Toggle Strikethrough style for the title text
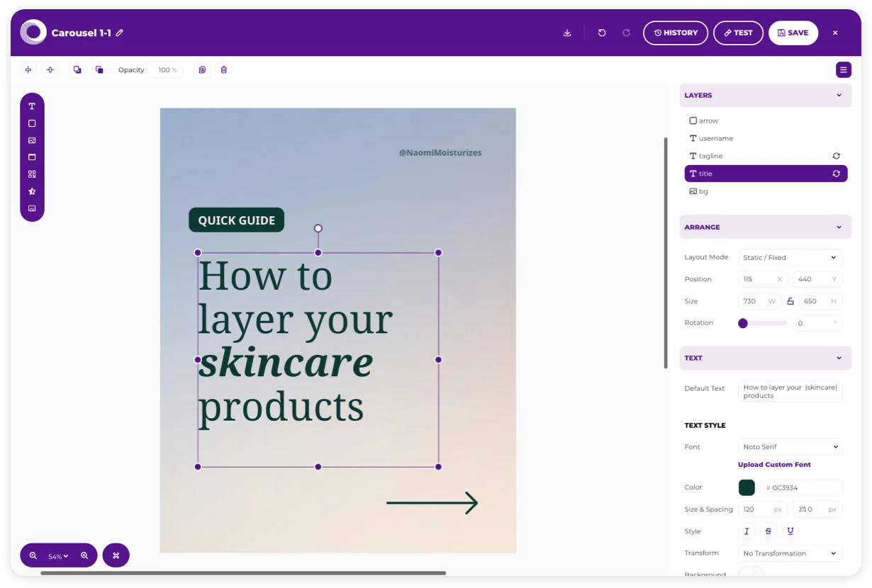Screen dimensions: 872x588 768,531
